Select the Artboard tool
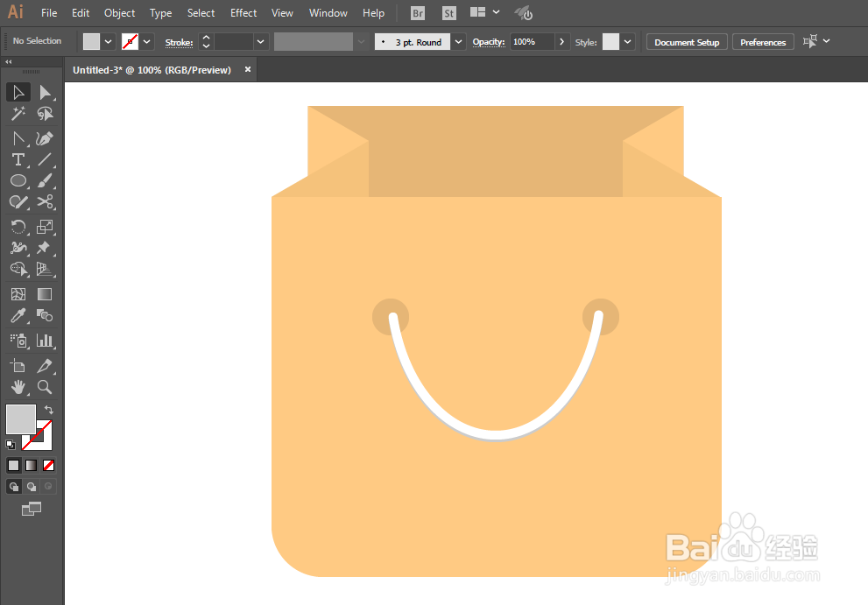The image size is (868, 605). pyautogui.click(x=18, y=365)
